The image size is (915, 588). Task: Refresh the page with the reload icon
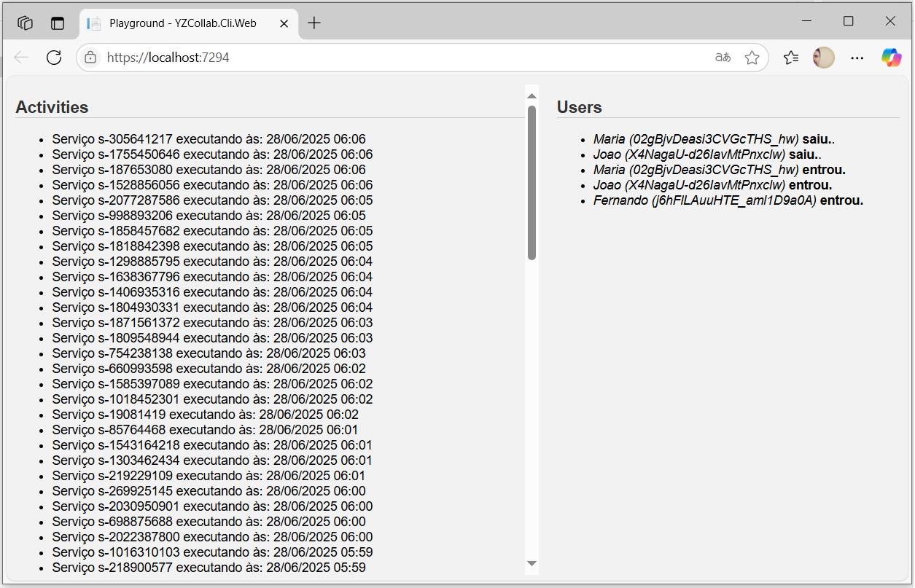[54, 58]
